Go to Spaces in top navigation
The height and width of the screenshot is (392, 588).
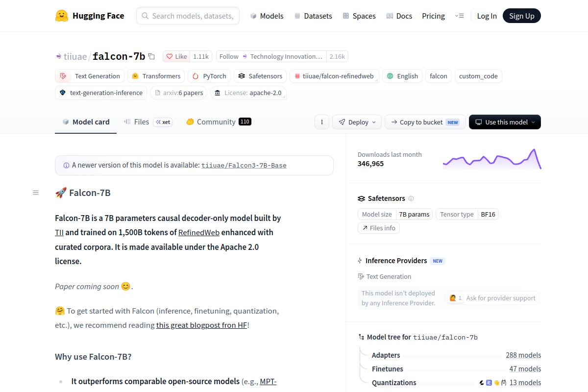click(x=359, y=16)
